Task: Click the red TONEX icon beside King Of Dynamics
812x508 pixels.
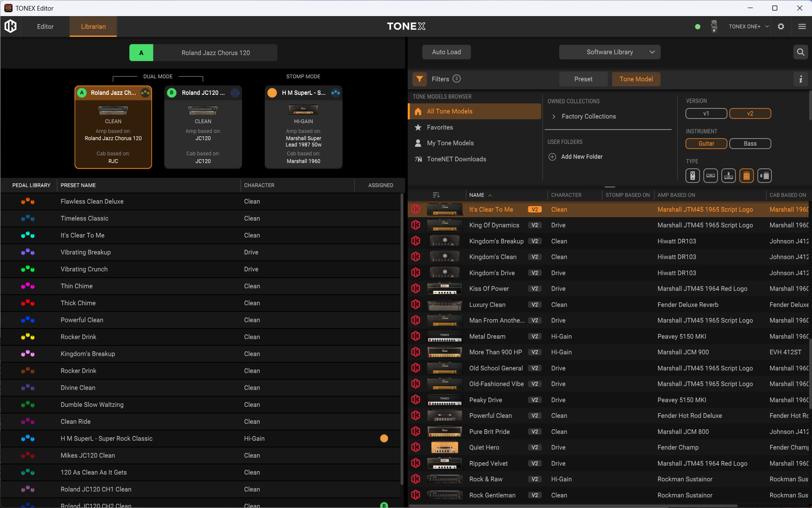Action: click(x=416, y=225)
